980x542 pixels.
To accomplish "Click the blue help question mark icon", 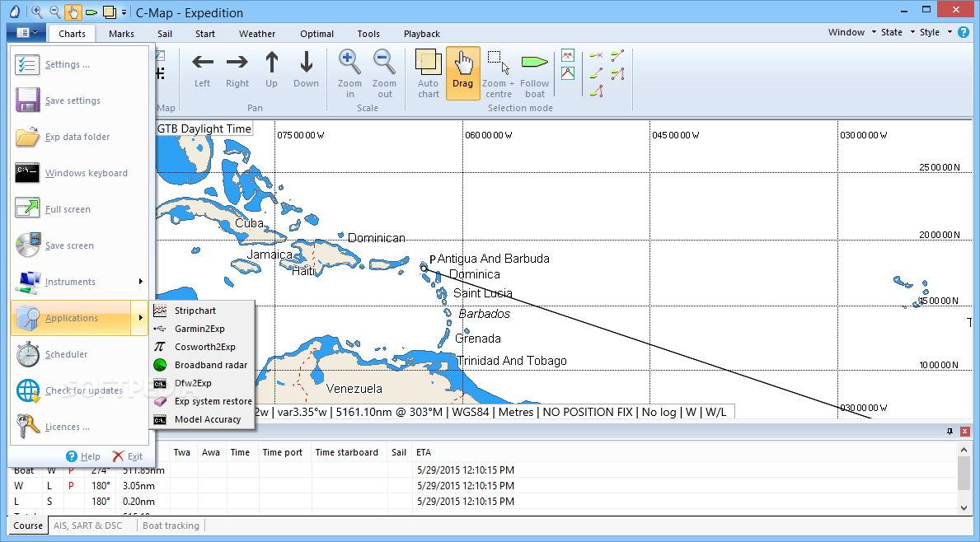I will click(964, 32).
